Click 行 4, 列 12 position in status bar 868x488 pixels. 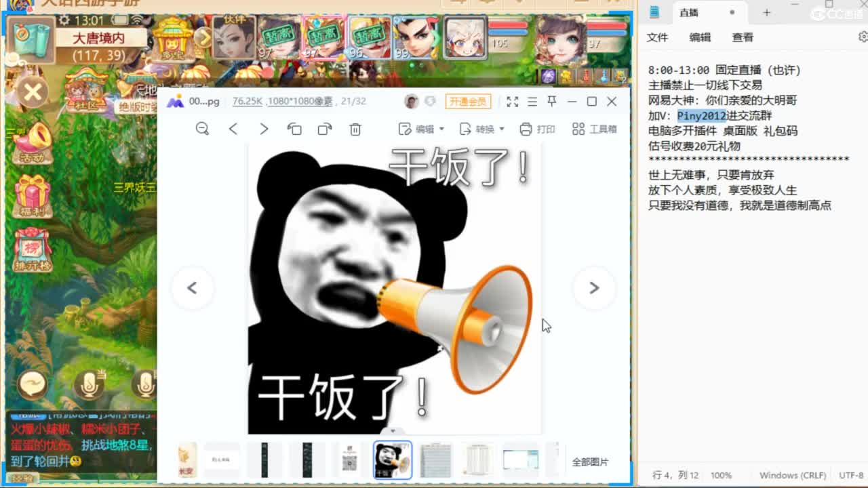coord(675,475)
